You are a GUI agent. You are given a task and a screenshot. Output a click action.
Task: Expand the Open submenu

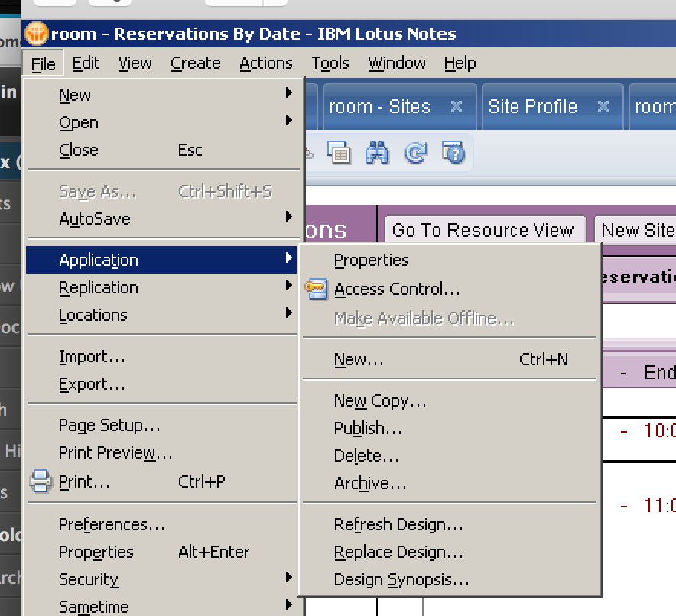pos(161,122)
